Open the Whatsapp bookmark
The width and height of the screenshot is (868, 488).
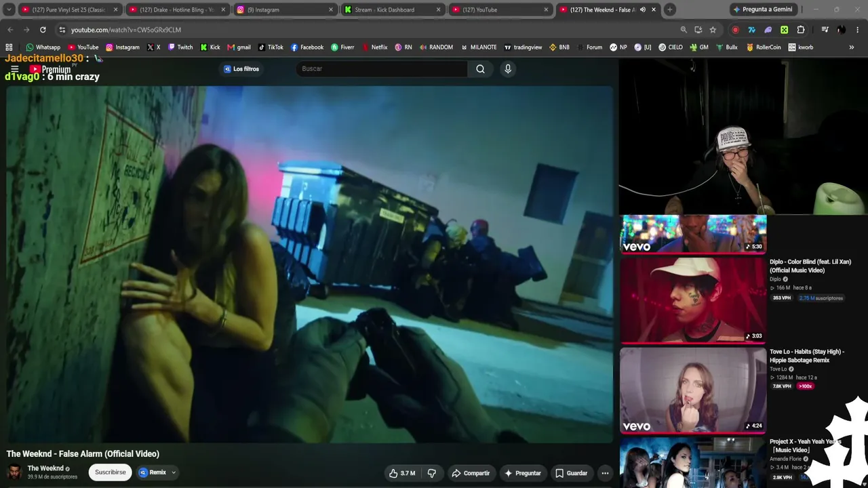coord(43,47)
